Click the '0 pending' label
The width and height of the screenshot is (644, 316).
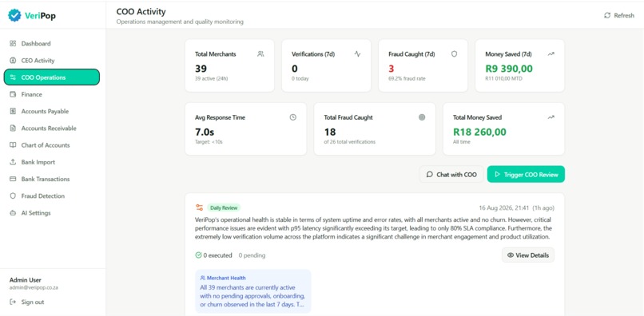pyautogui.click(x=252, y=255)
